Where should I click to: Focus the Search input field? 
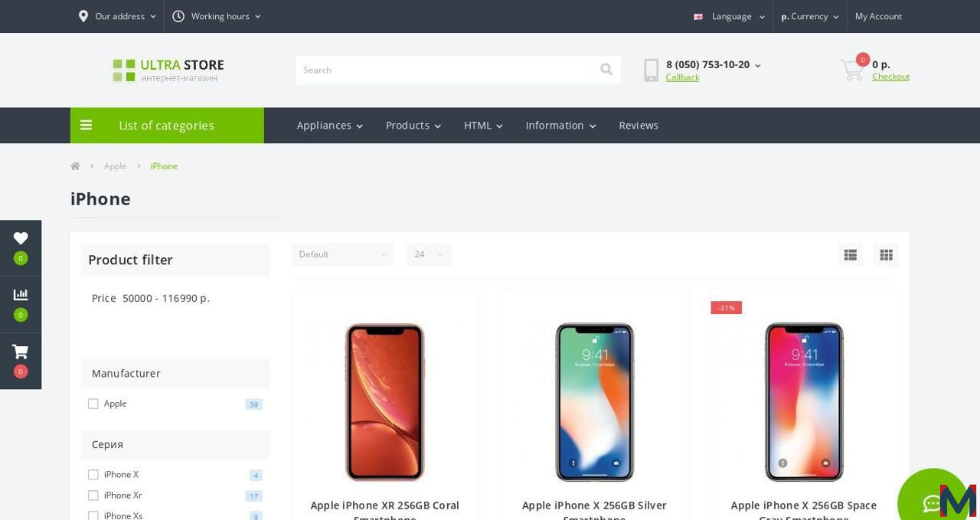444,70
